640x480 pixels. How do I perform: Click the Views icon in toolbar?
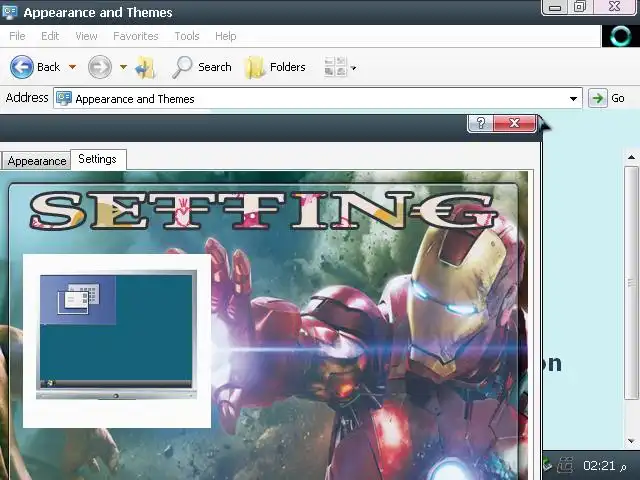point(336,67)
